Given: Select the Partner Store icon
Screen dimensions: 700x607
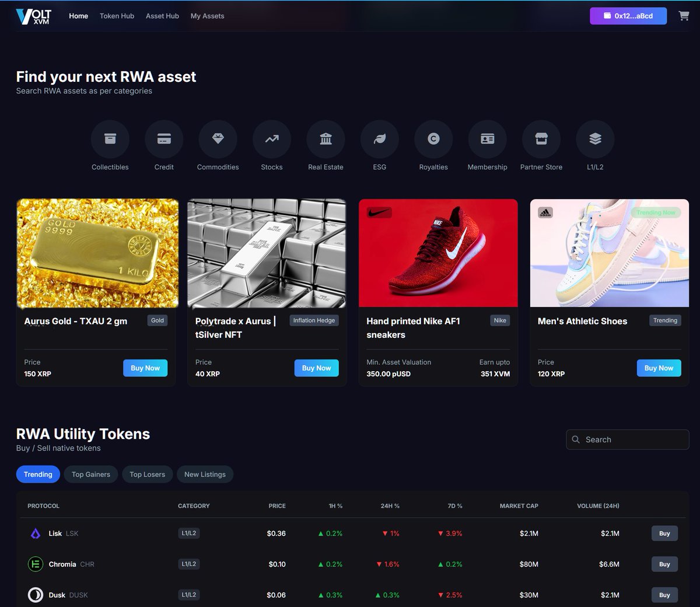Looking at the screenshot, I should point(541,139).
